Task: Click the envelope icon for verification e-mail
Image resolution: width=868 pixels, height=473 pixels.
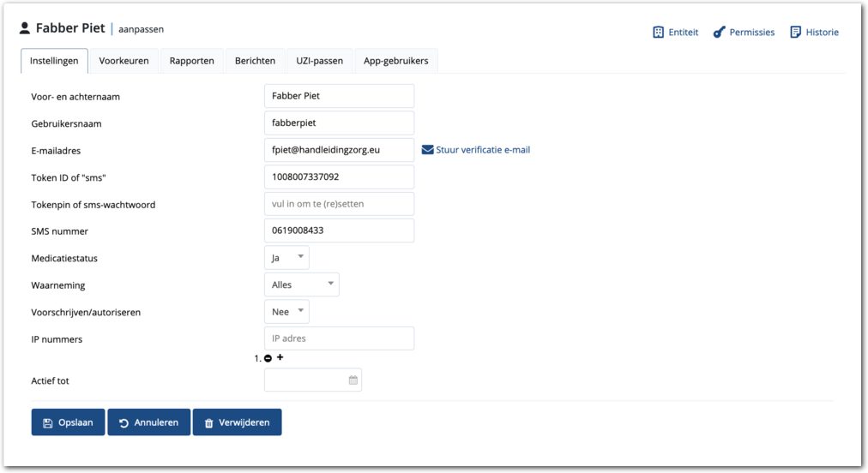Action: click(427, 150)
